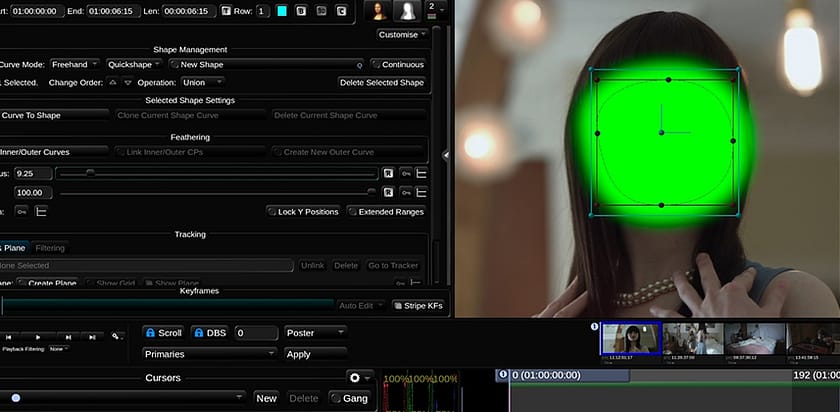Click the B icon in the top bar
This screenshot has height=412, width=840.
click(301, 11)
